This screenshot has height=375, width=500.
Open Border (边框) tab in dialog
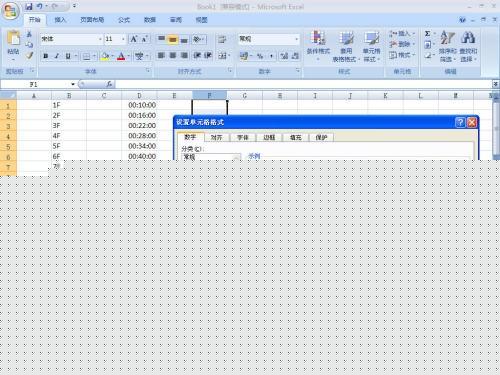[269, 137]
